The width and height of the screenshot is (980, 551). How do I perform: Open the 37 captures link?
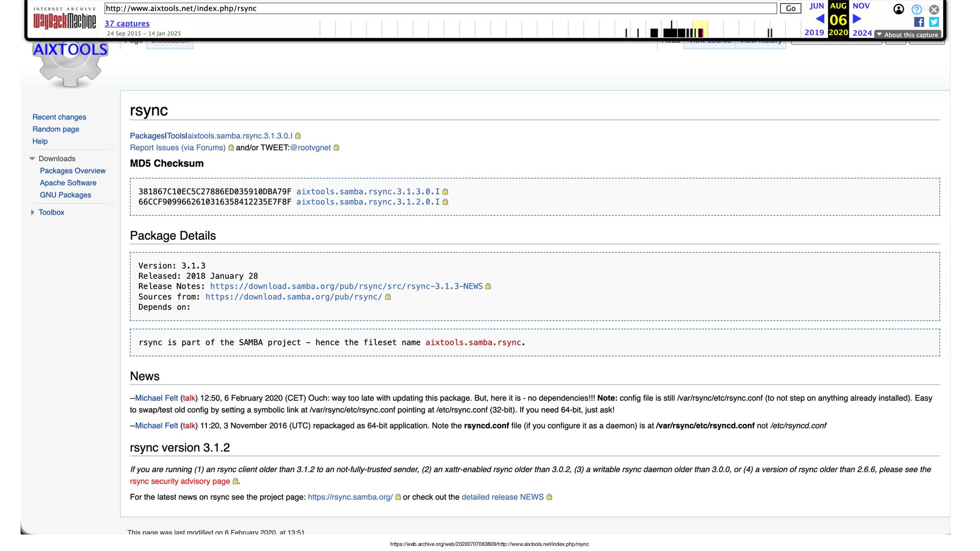coord(127,23)
